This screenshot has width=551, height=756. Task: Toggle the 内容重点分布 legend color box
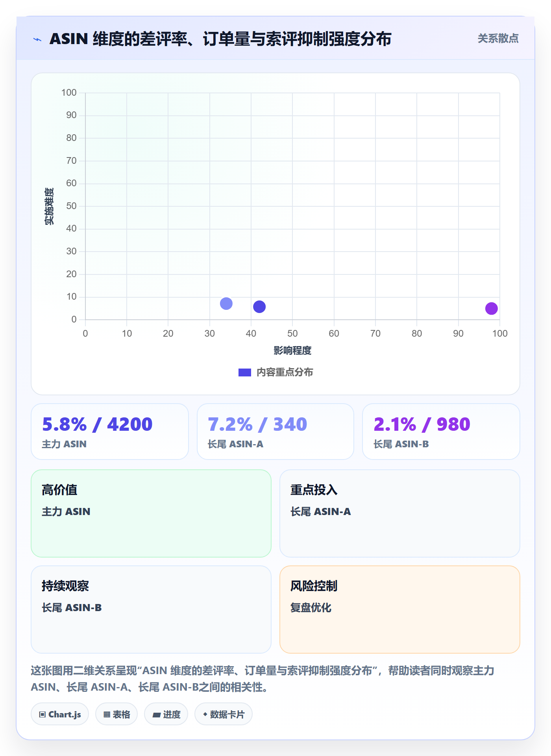[x=244, y=372]
